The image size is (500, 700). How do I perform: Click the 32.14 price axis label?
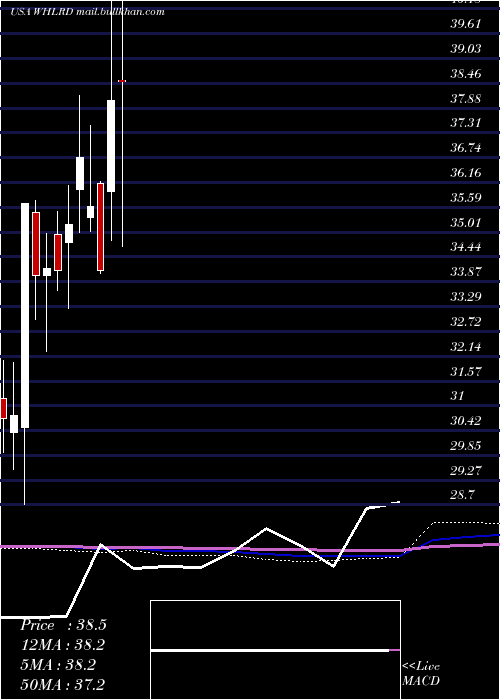click(x=466, y=346)
